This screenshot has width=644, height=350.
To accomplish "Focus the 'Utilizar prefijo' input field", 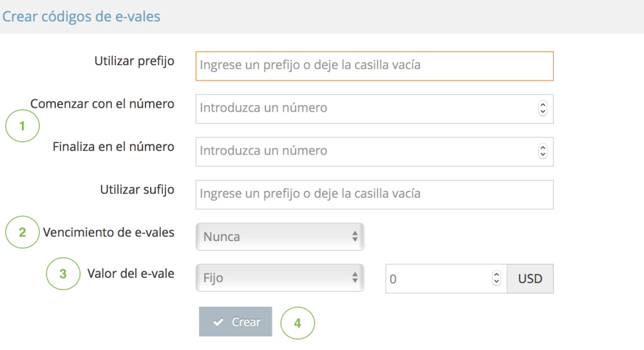I will click(x=374, y=66).
